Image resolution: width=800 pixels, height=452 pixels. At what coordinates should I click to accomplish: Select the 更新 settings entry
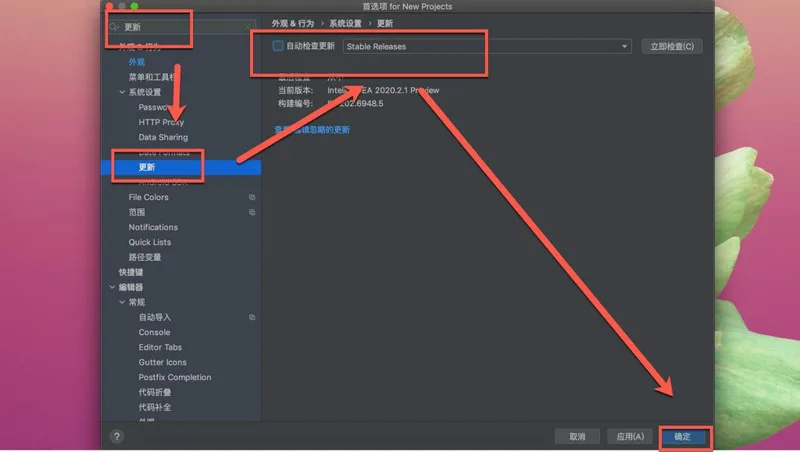147,167
